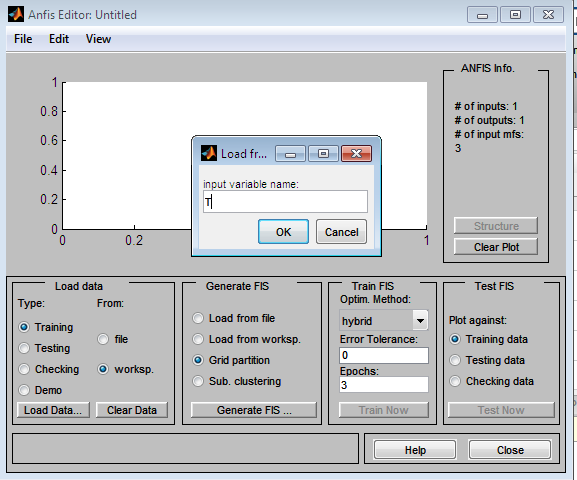The width and height of the screenshot is (577, 480).
Task: Expand the hybrid Optim. Method dropdown
Action: (420, 321)
